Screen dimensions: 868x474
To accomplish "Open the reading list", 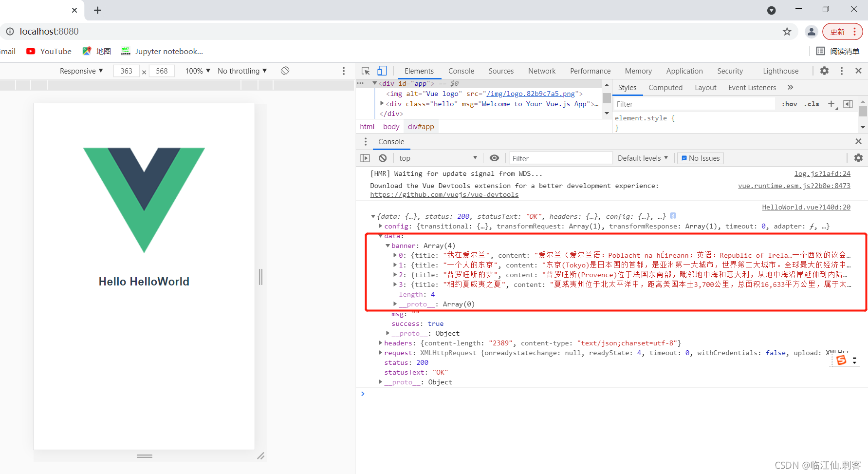I will [x=837, y=51].
